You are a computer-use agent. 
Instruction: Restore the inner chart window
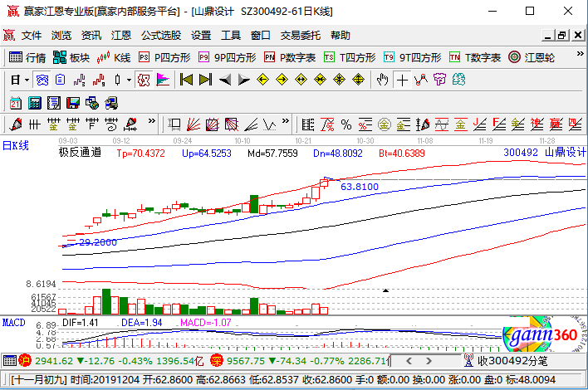(x=561, y=36)
